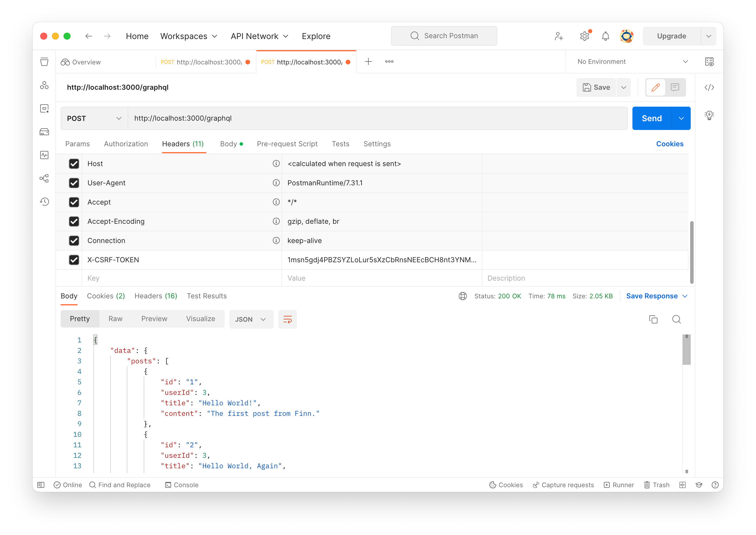Expand the Send button options arrow
756x535 pixels.
[681, 118]
